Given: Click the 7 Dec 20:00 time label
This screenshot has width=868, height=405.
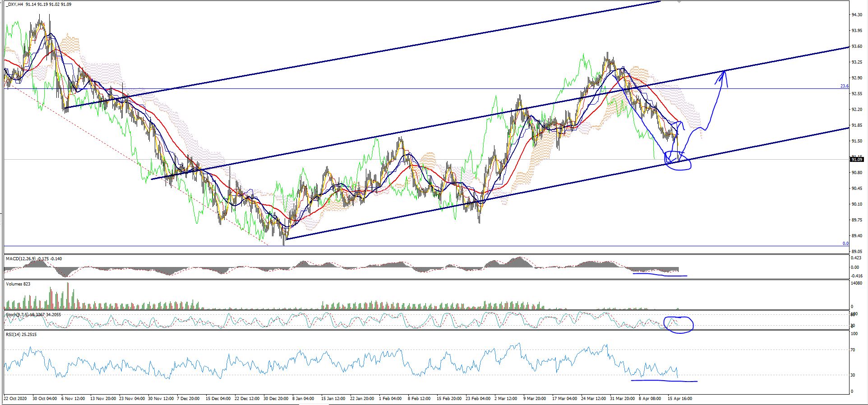Looking at the screenshot, I should click(x=189, y=399).
